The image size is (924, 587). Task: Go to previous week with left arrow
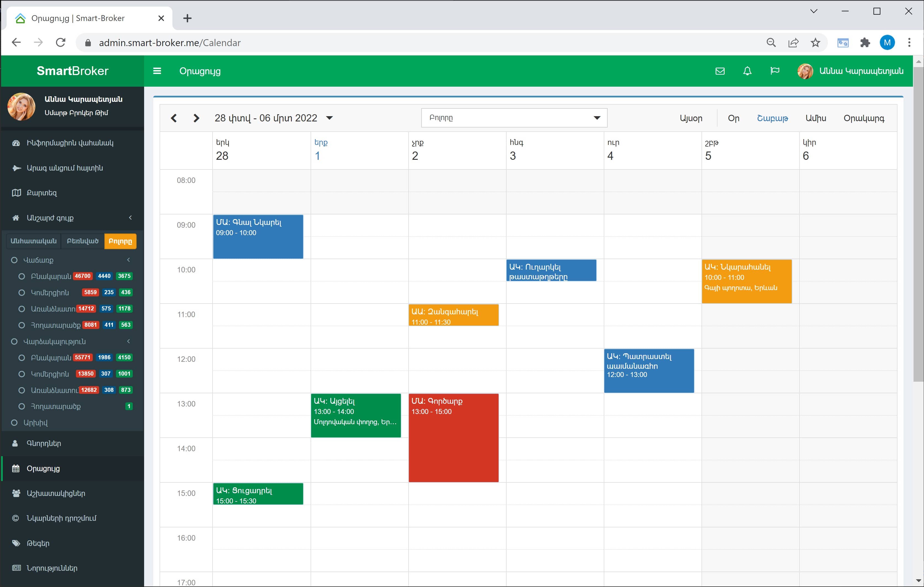[x=174, y=118]
